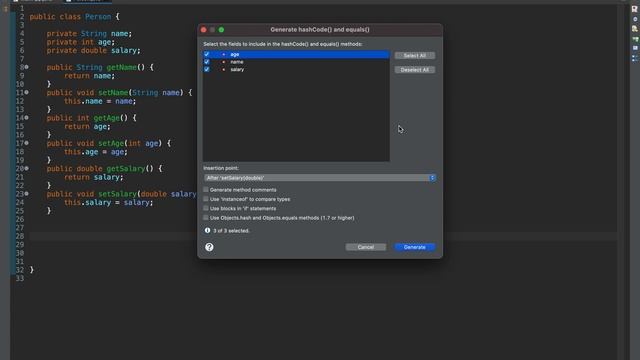
Task: Uncheck the salary field checkbox
Action: 207,69
